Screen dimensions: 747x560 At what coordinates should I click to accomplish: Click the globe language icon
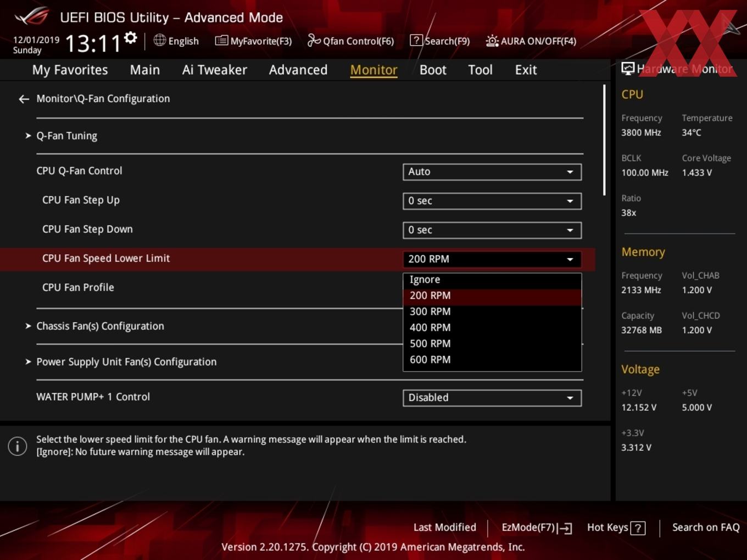tap(159, 40)
